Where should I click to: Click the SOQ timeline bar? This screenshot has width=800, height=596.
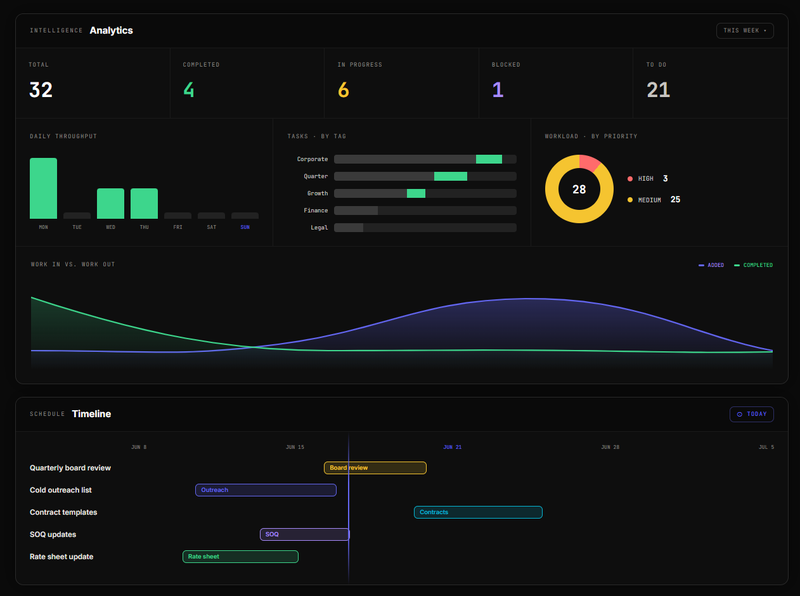coord(305,534)
